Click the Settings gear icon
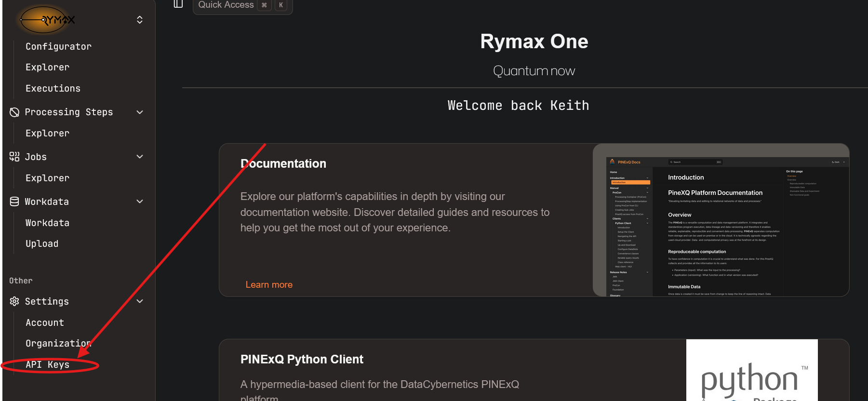Screen dimensions: 868x401 point(14,301)
